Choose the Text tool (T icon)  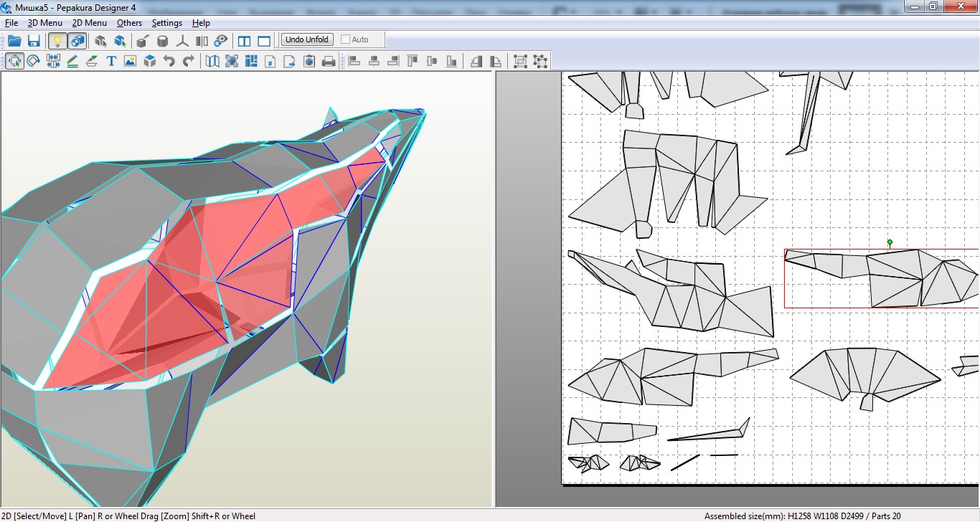click(111, 61)
